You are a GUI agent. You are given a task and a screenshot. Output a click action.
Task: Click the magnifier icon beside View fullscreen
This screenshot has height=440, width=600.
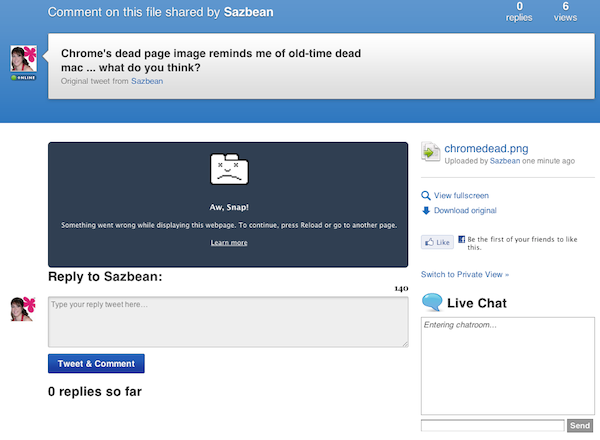point(426,196)
